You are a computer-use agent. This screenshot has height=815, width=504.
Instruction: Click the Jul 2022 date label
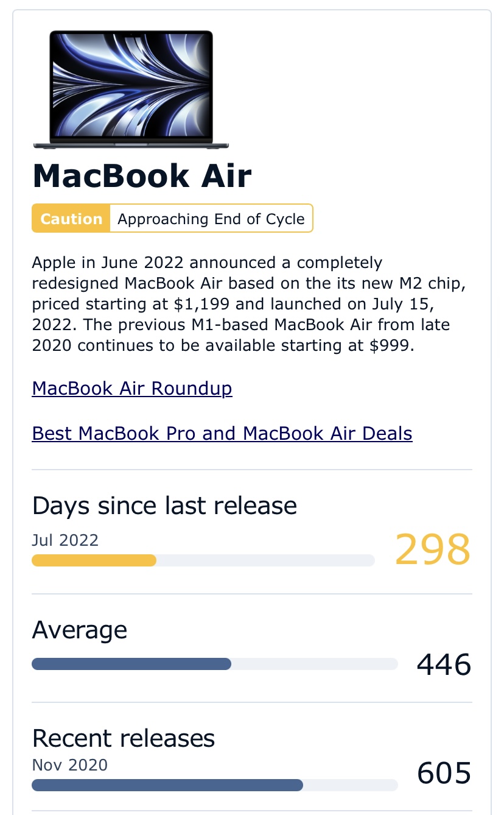pyautogui.click(x=65, y=540)
